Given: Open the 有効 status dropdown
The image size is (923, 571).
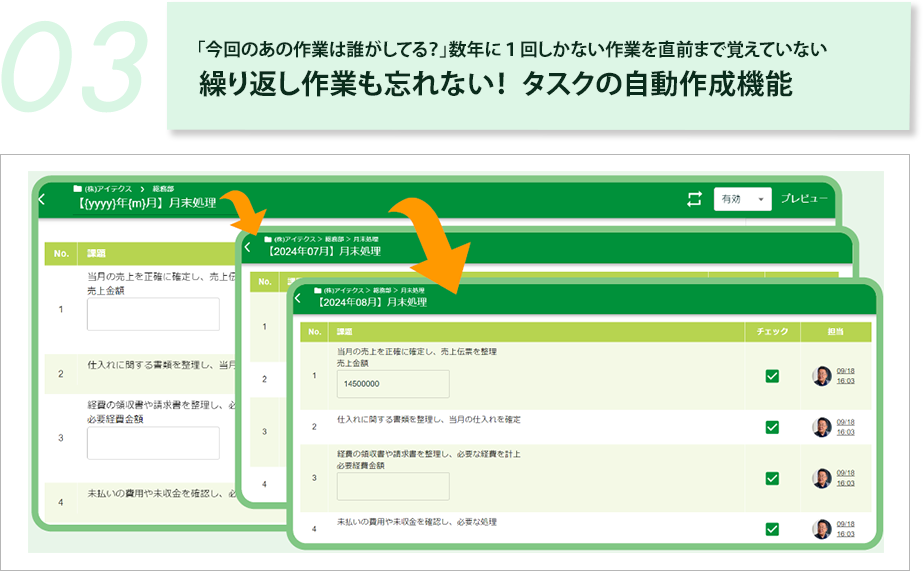Looking at the screenshot, I should click(742, 199).
